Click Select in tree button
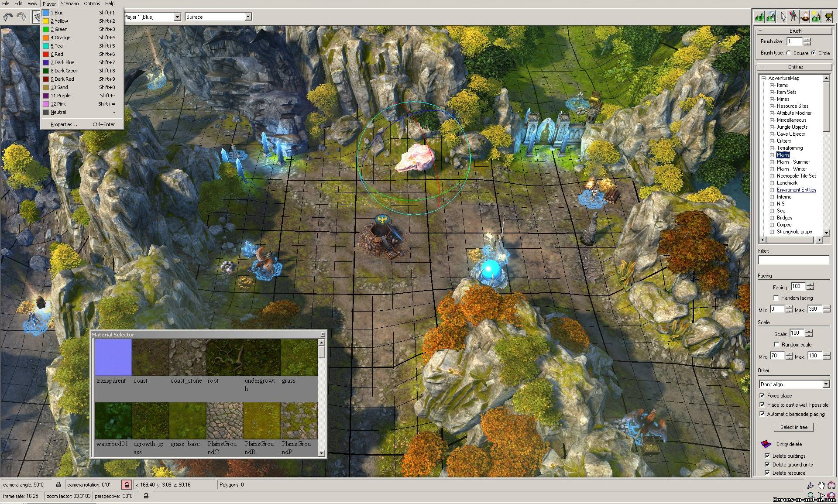838x504 pixels. [x=794, y=427]
